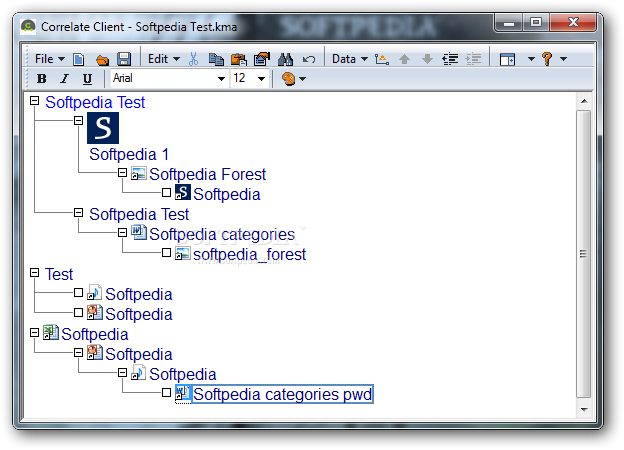Image resolution: width=624 pixels, height=450 pixels.
Task: Move item up with up arrow icon
Action: [404, 59]
